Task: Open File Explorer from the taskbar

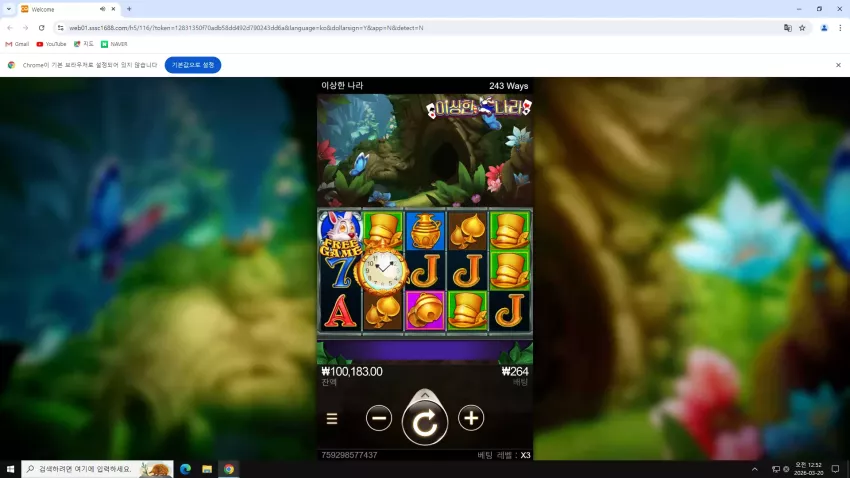Action: [207, 469]
